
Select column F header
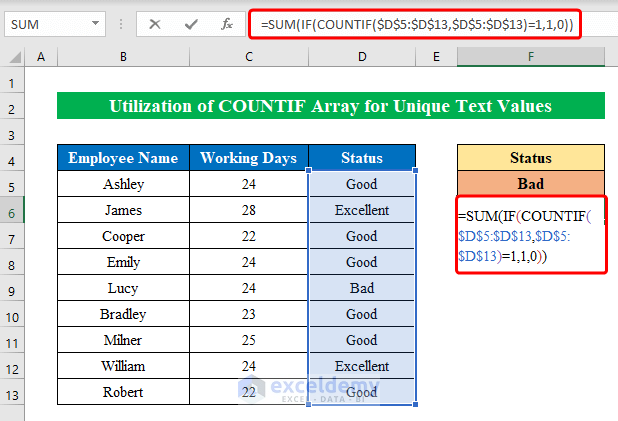(x=531, y=59)
